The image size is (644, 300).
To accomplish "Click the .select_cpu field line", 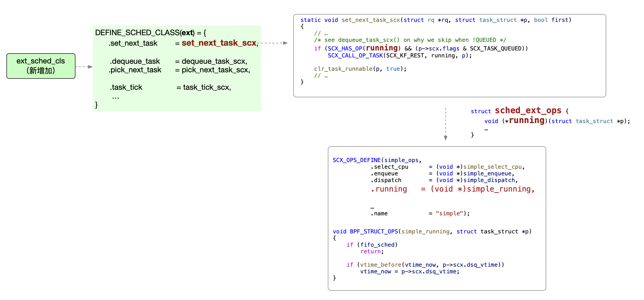I will pos(448,167).
